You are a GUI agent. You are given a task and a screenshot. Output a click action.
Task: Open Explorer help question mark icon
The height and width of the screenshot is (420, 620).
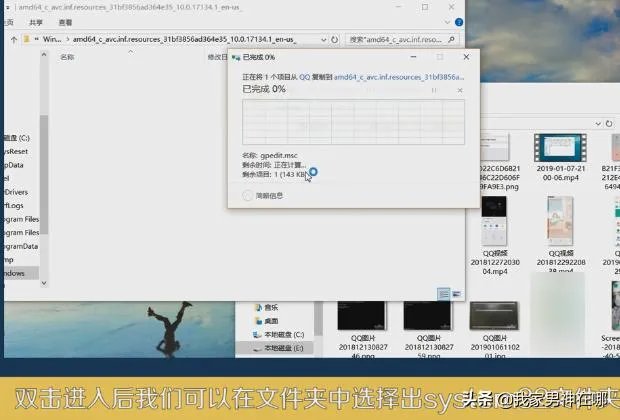click(459, 23)
